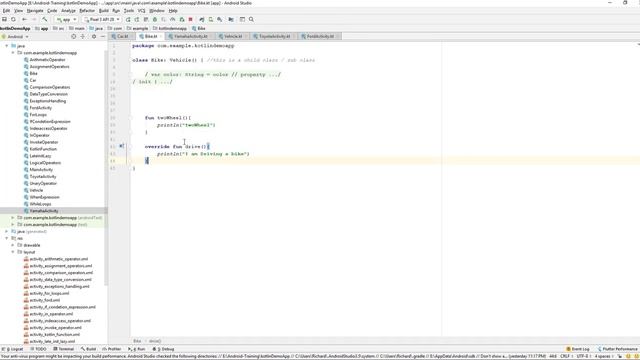Image resolution: width=640 pixels, height=360 pixels.
Task: Click the Search Everywhere magnifier icon
Action: (x=251, y=19)
